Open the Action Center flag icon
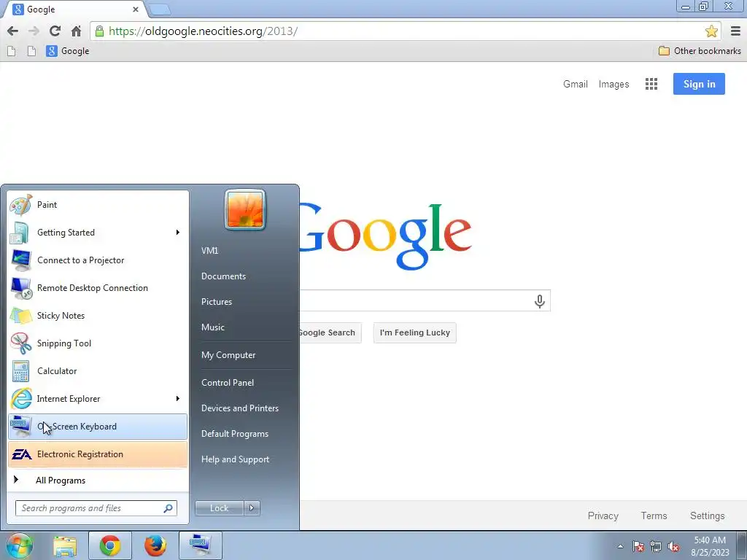Image resolution: width=747 pixels, height=560 pixels. click(638, 546)
